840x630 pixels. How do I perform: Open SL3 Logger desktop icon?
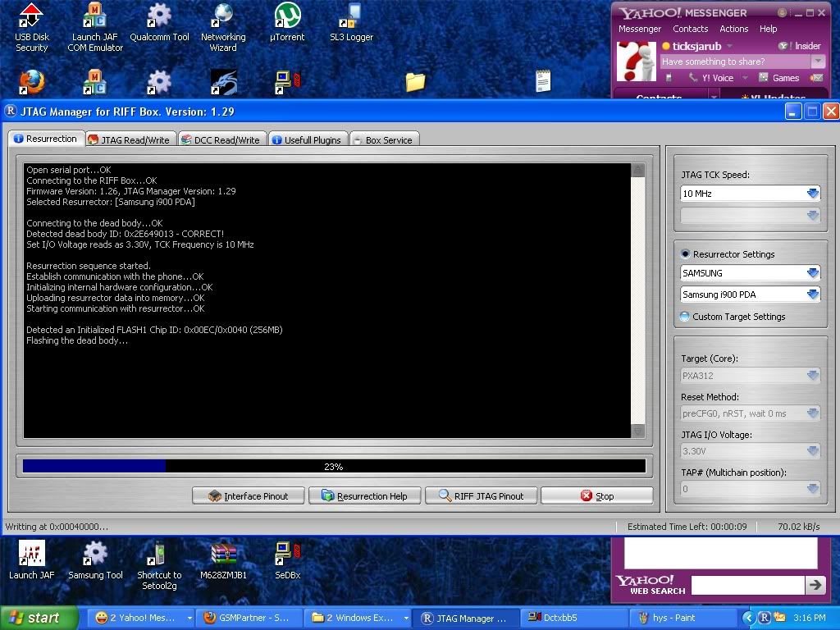point(351,22)
